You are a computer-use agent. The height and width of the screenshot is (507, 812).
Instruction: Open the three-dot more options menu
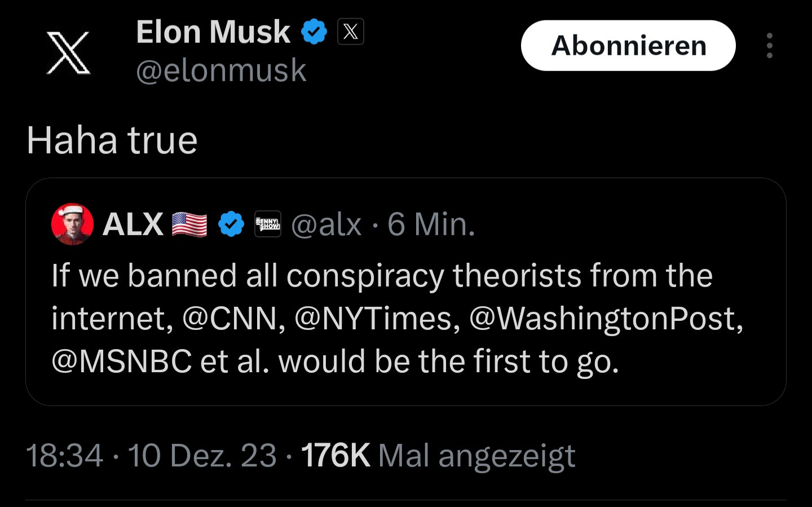[769, 46]
